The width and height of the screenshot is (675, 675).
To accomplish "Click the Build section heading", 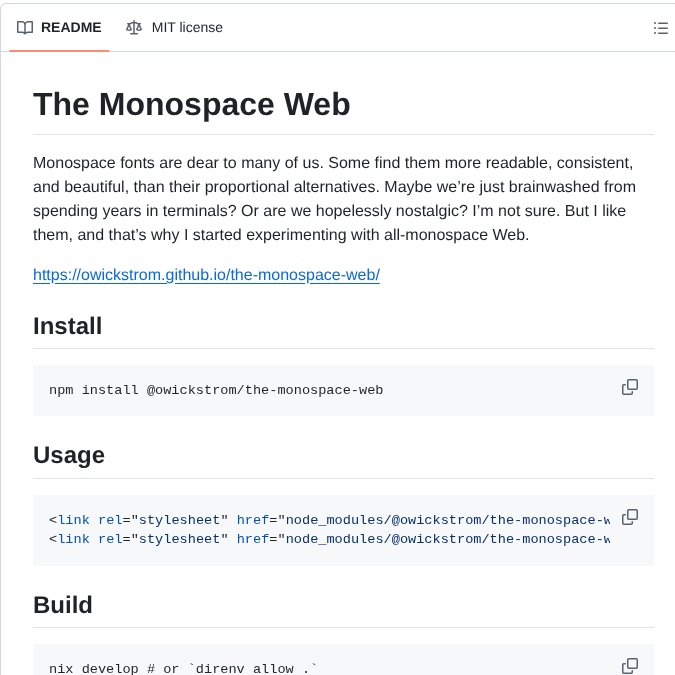I will coord(63,605).
